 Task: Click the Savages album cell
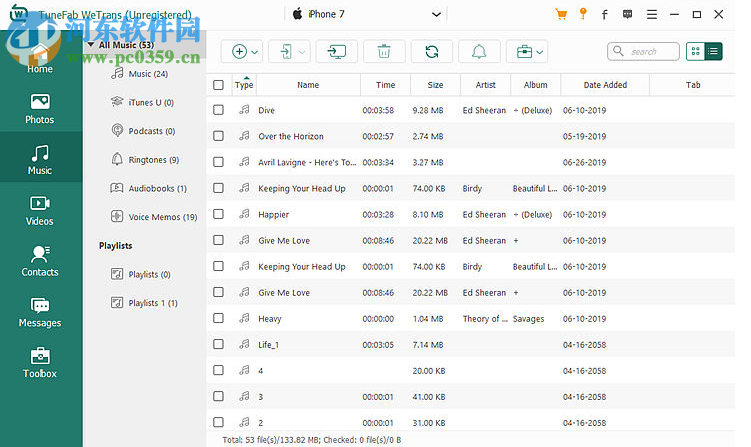[528, 319]
